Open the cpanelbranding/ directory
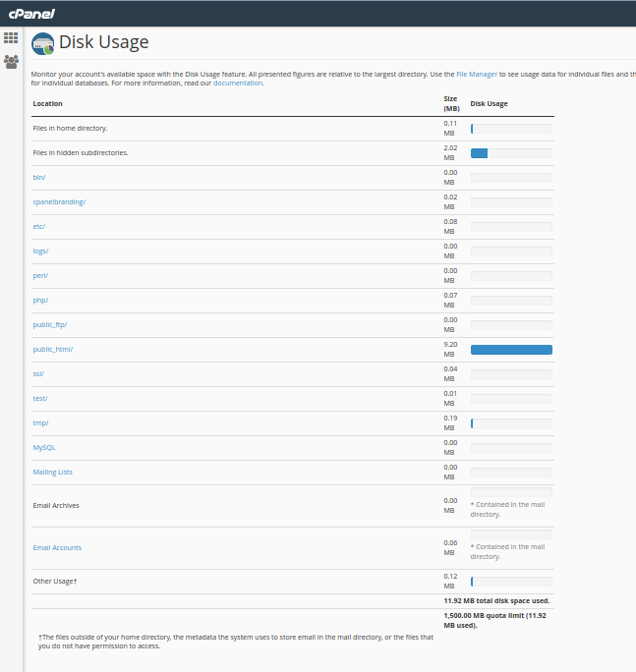This screenshot has height=672, width=636. 59,201
